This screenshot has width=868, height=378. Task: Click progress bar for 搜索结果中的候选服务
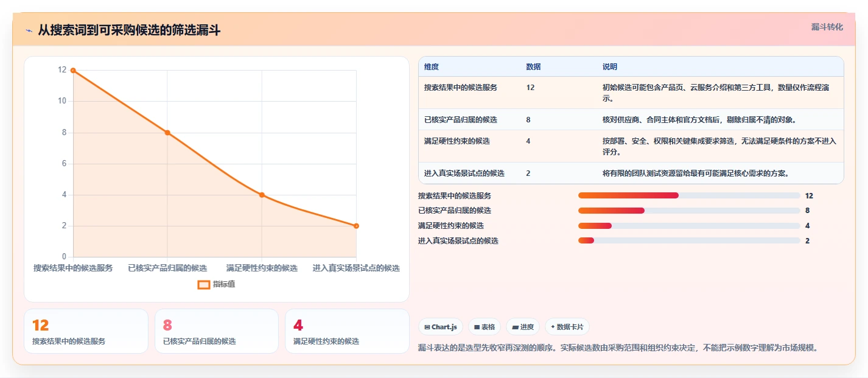(689, 195)
